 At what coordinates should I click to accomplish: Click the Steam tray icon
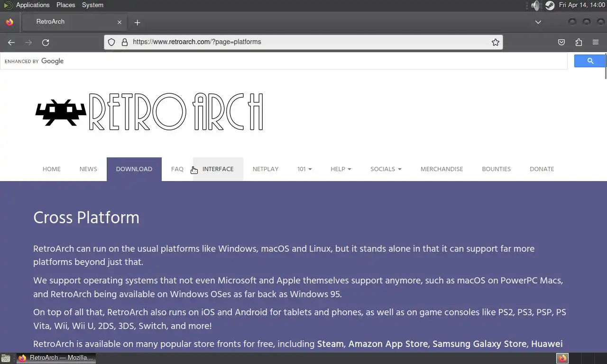550,6
